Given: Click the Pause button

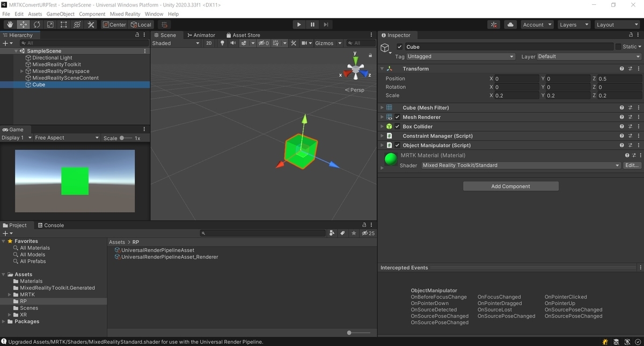Looking at the screenshot, I should 312,25.
